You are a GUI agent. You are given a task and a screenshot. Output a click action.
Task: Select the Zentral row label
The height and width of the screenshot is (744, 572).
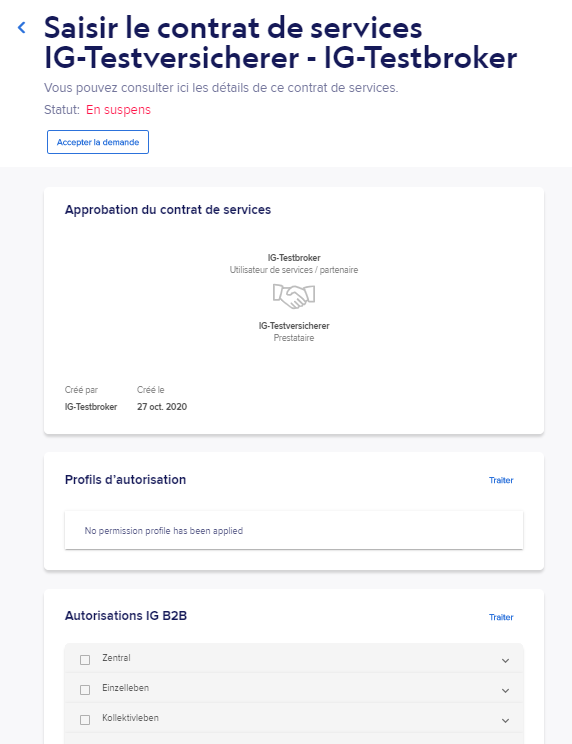[x=116, y=658]
